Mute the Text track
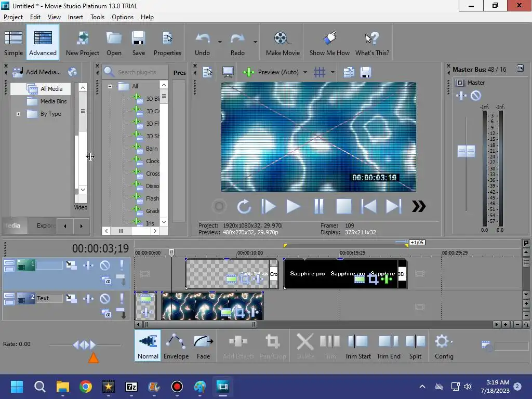The image size is (532, 399). click(105, 299)
